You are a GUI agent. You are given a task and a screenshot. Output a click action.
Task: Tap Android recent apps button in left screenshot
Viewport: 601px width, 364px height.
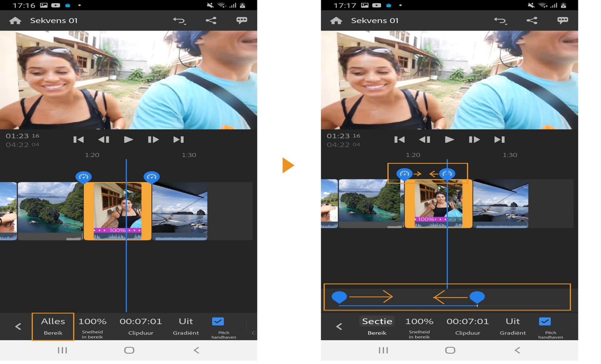click(62, 350)
